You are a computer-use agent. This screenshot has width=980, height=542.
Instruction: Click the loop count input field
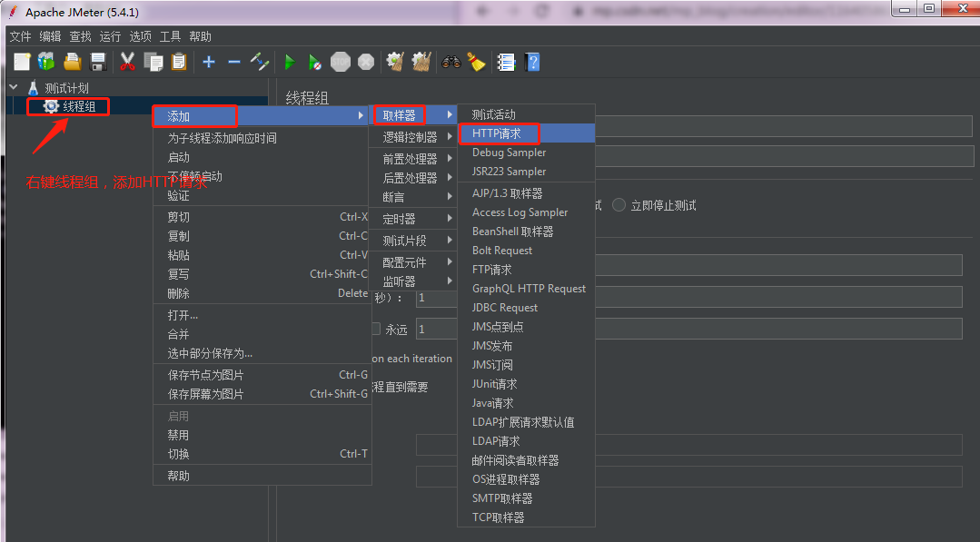[435, 329]
